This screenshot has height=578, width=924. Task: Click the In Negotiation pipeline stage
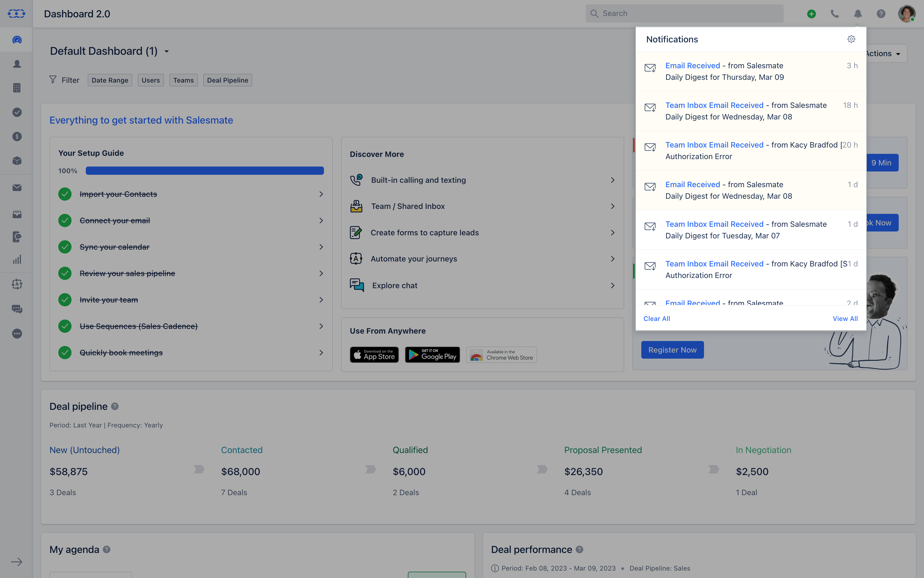[x=763, y=450]
